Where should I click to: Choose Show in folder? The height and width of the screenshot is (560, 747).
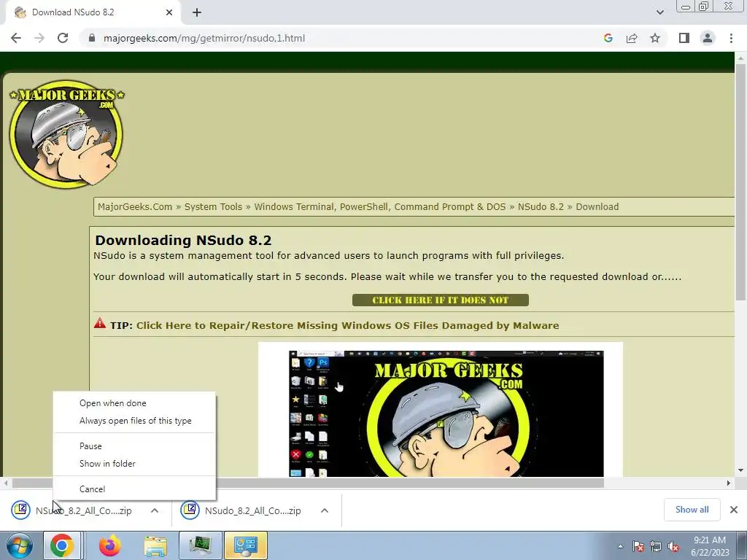107,464
